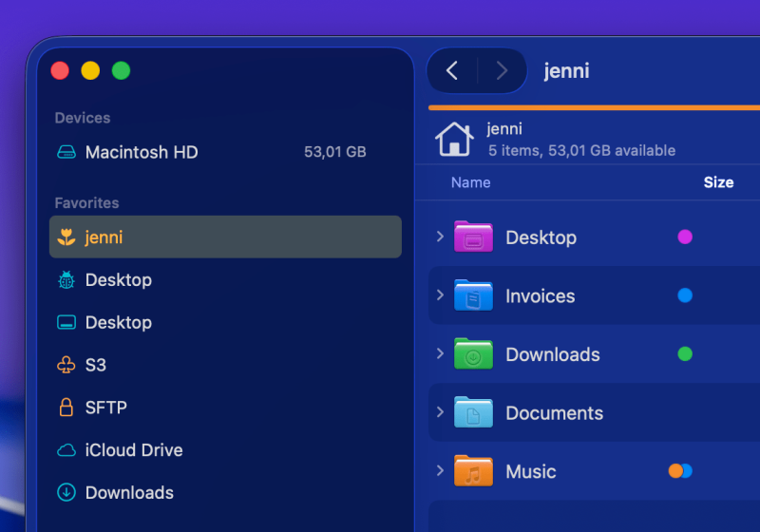Screen dimensions: 760x532
Task: Select the orange Music folder icon
Action: pos(473,471)
